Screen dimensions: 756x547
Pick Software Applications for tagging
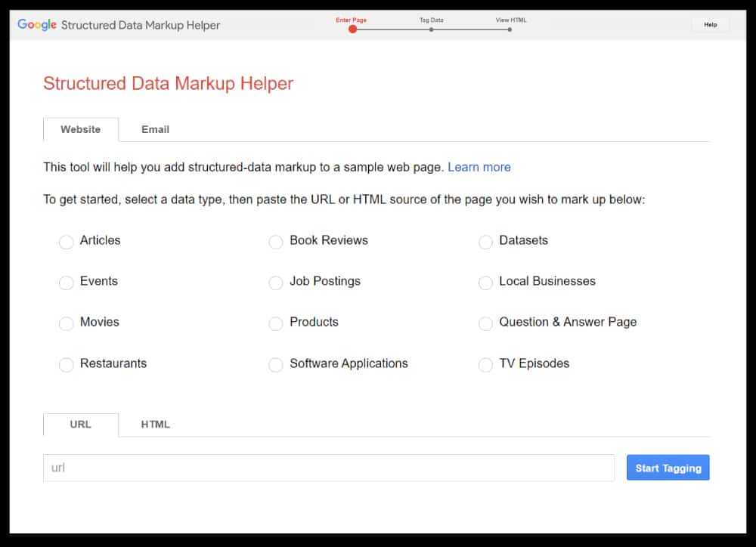click(276, 365)
